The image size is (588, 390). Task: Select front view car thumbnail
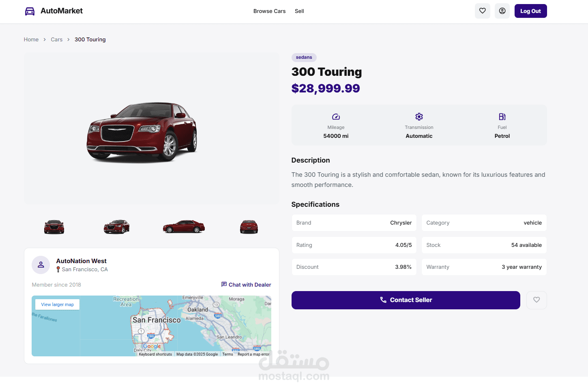54,227
